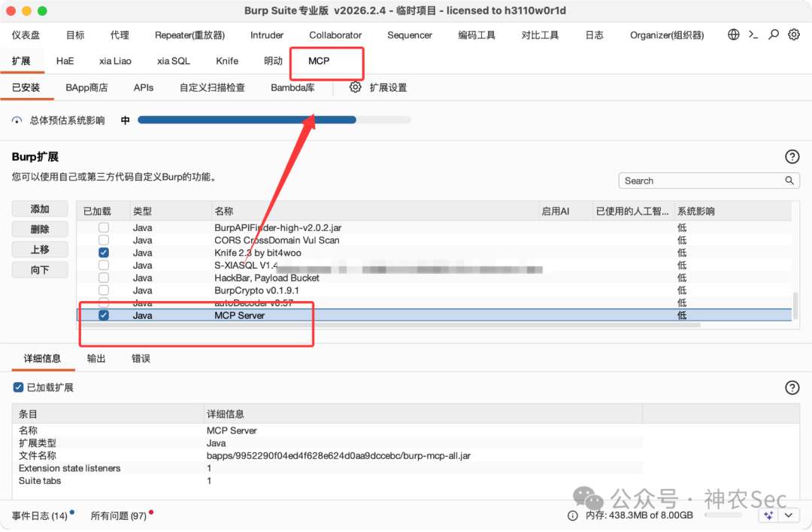Open the BApp商店 sub-tab
812x532 pixels.
(x=86, y=87)
